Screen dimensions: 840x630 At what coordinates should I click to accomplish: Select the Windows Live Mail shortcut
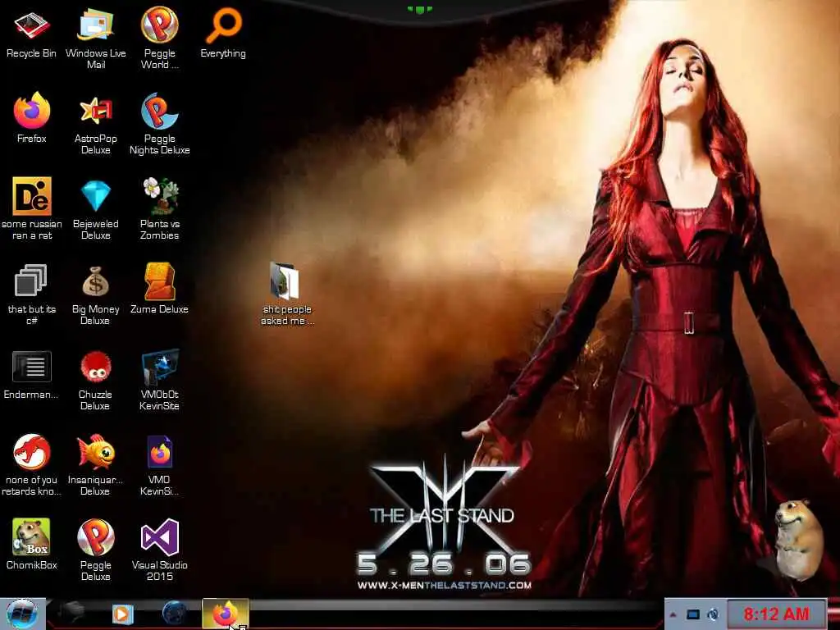[95, 39]
